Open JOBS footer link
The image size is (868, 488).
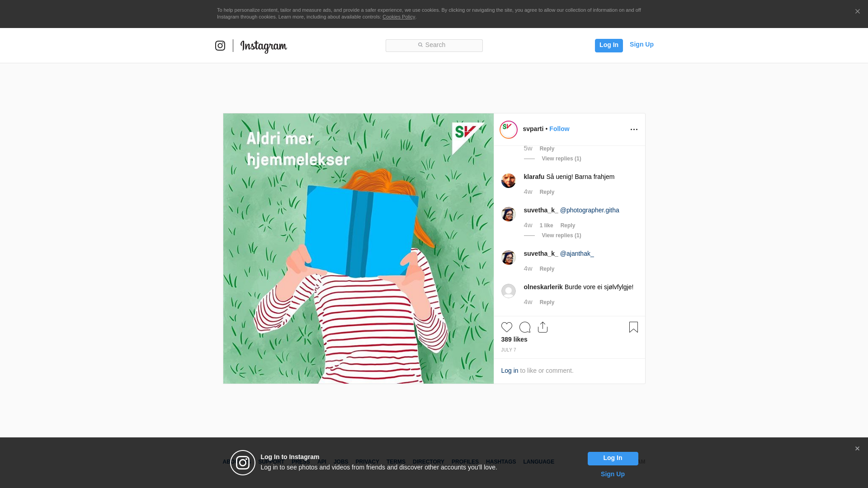tap(341, 462)
